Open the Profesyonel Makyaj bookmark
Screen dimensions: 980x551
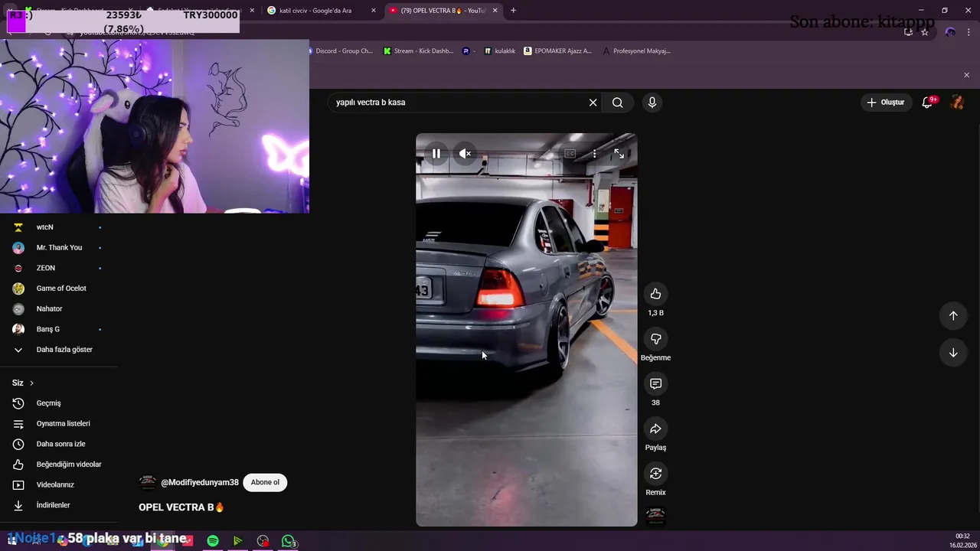(x=636, y=51)
